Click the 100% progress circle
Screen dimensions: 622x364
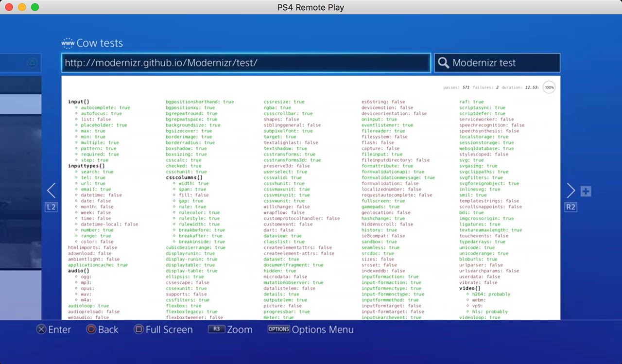[x=549, y=87]
